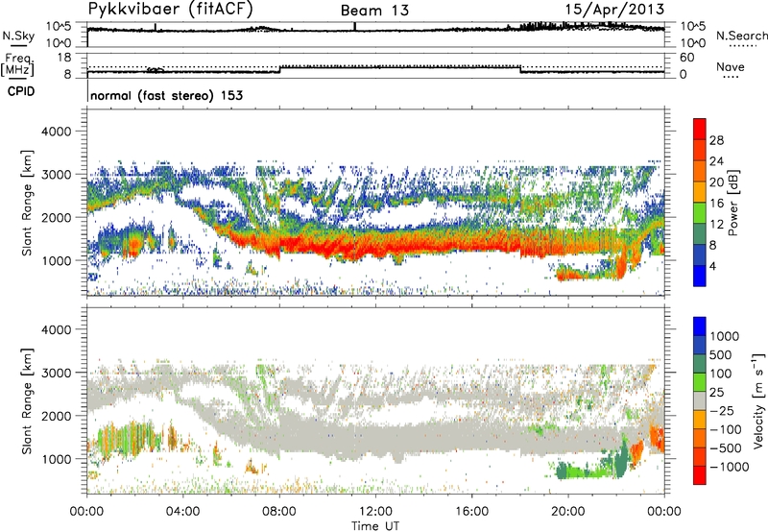
Task: Select the 08:00 time axis label
Action: pyautogui.click(x=279, y=512)
